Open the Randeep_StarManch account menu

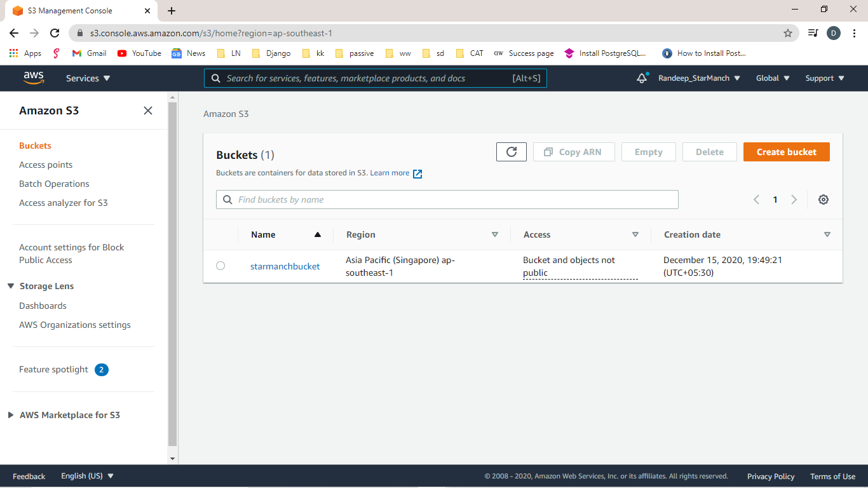[x=700, y=78]
